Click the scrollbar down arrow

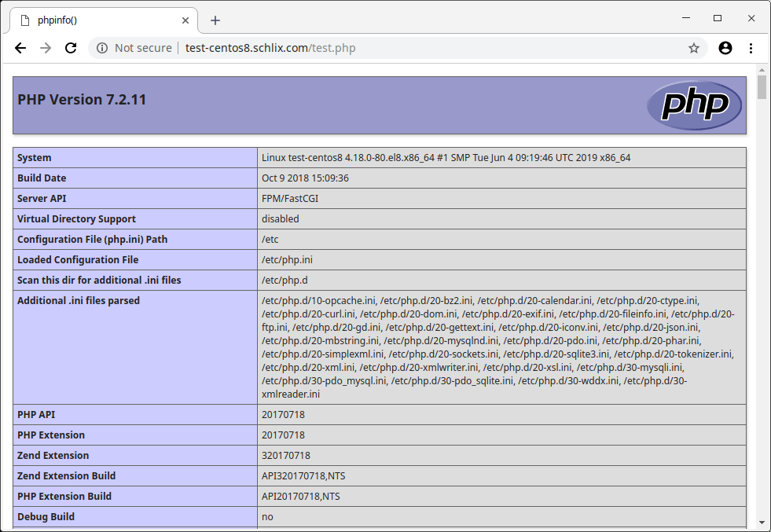762,523
